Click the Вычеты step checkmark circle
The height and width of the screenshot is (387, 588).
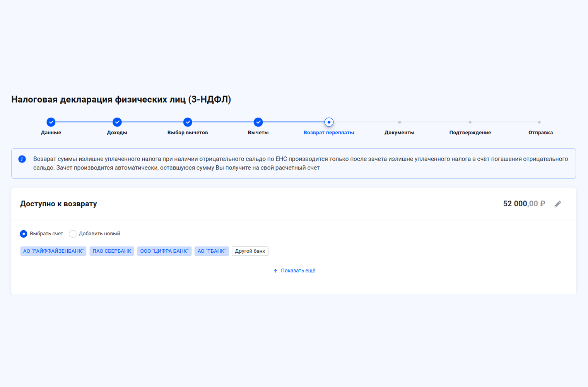(x=258, y=122)
